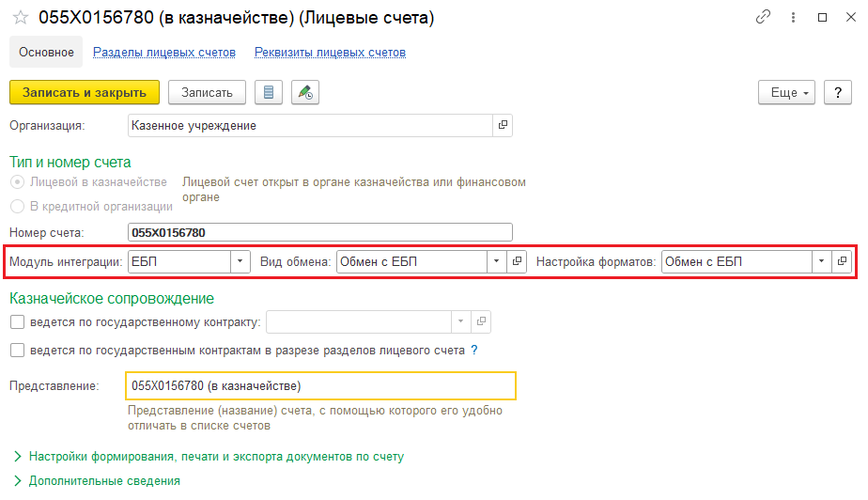868x500 pixels.
Task: Open help with the ? button
Action: [838, 92]
